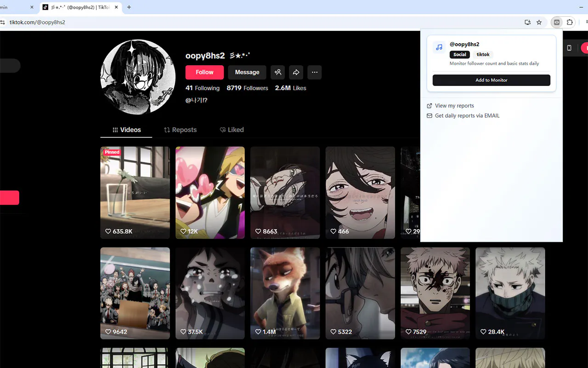Click the Message button

point(247,72)
